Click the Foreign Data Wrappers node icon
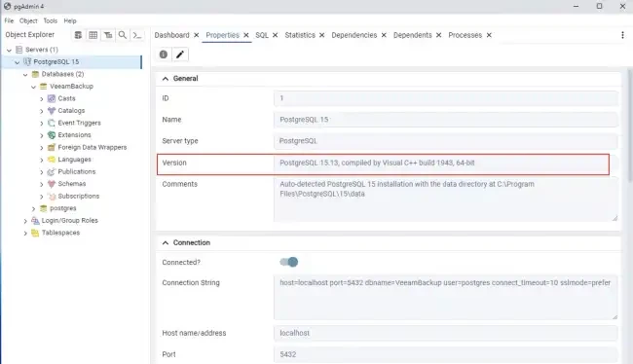 pos(52,147)
